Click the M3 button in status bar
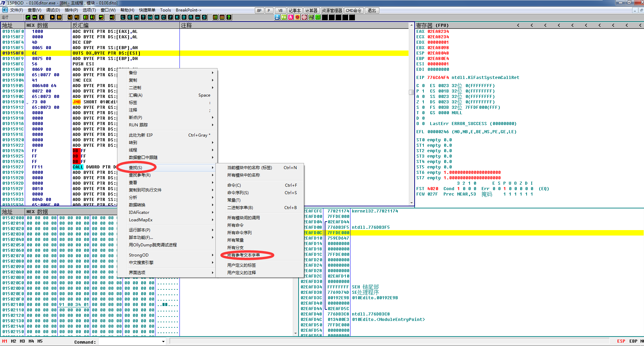This screenshot has height=346, width=644. tap(22, 341)
